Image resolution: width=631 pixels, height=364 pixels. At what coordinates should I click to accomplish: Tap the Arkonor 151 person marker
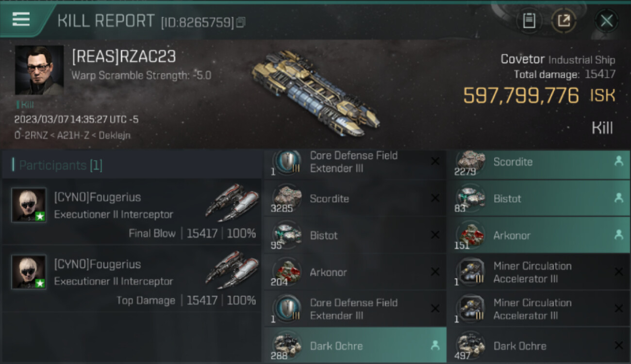pos(618,235)
